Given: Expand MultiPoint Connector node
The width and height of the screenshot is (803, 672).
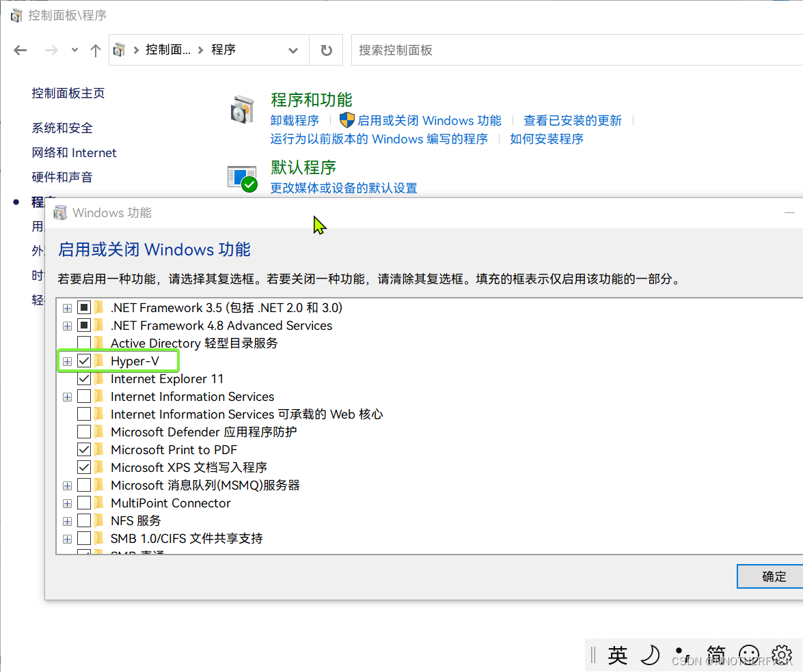Looking at the screenshot, I should tap(67, 503).
